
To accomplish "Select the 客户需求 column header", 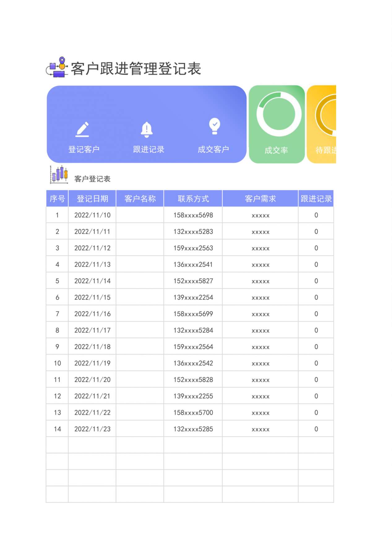I will (x=260, y=199).
